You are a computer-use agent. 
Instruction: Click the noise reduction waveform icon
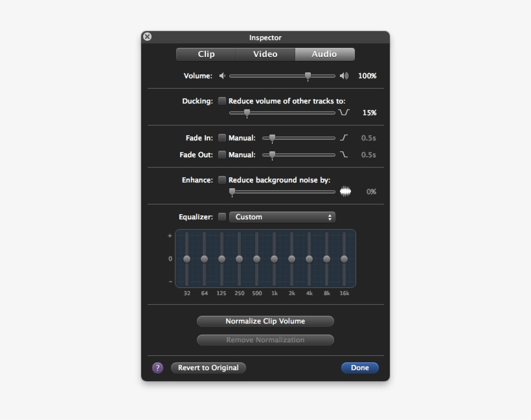345,191
